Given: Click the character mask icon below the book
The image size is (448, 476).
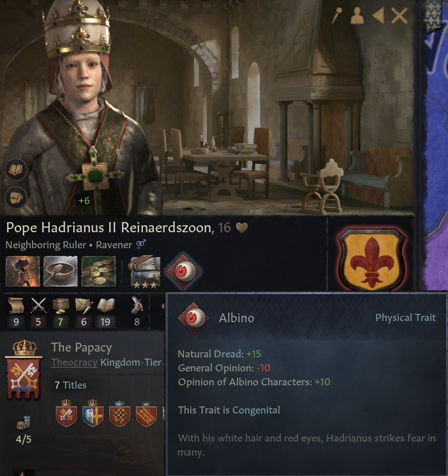Looking at the screenshot, I should click(16, 198).
